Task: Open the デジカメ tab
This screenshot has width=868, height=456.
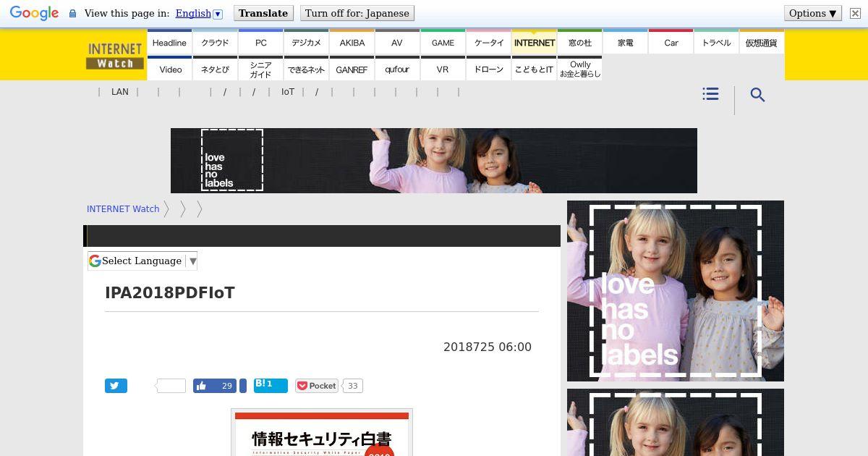Action: point(306,42)
